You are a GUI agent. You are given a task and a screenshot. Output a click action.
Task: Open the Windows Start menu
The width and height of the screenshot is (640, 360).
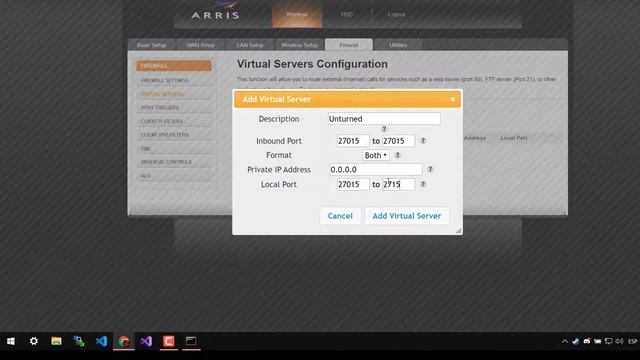[11, 341]
